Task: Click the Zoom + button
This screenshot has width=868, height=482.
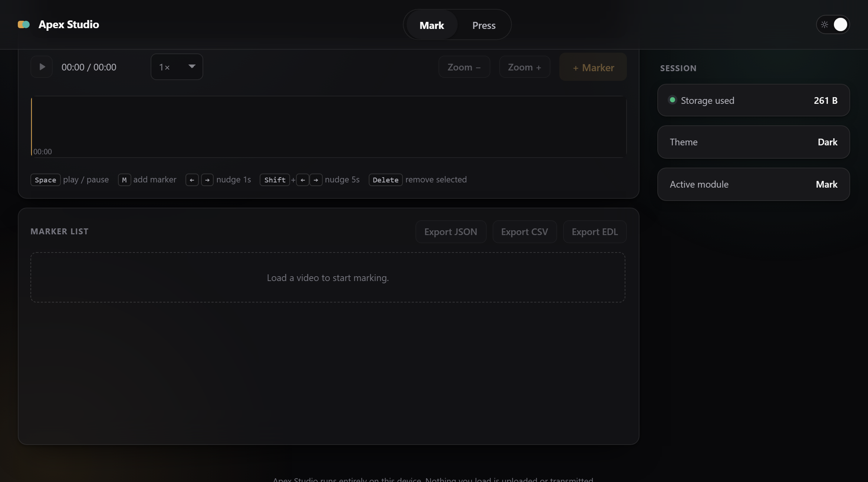Action: 525,67
